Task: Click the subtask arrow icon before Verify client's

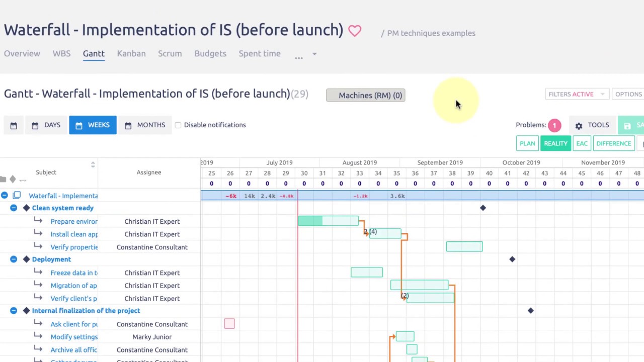Action: point(38,297)
